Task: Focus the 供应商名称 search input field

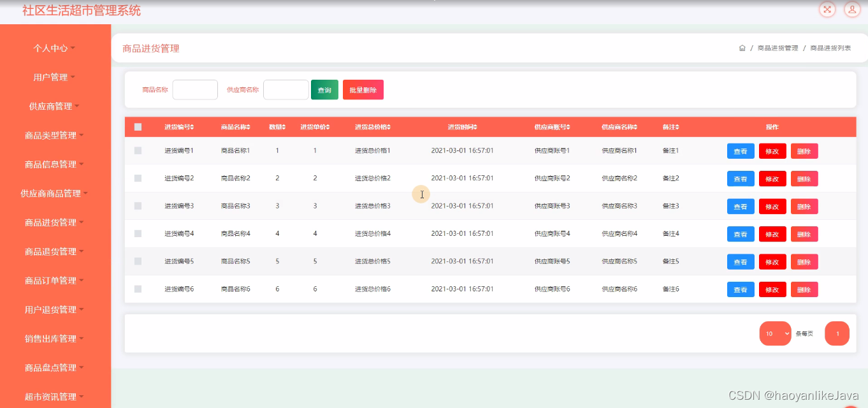Action: coord(286,90)
